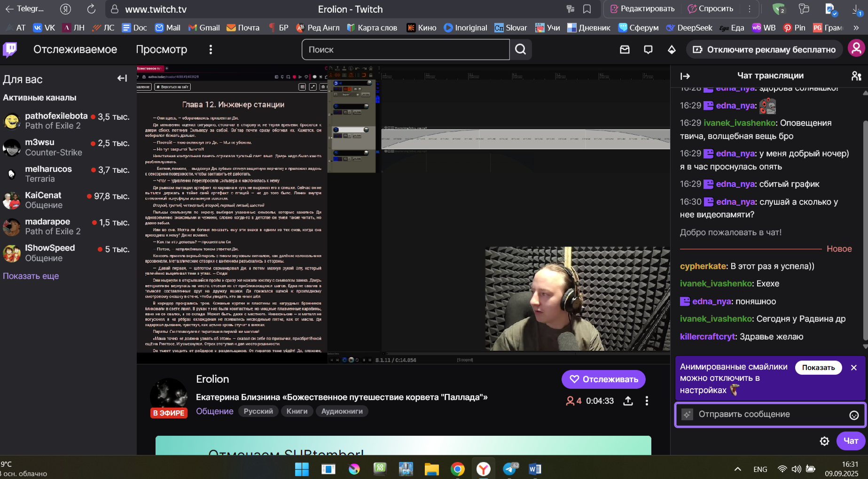Open the Кино bookmark
The width and height of the screenshot is (868, 479).
coord(422,28)
